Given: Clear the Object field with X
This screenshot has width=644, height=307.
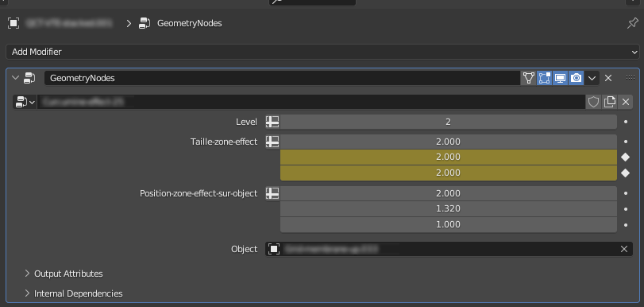Looking at the screenshot, I should click(x=624, y=249).
